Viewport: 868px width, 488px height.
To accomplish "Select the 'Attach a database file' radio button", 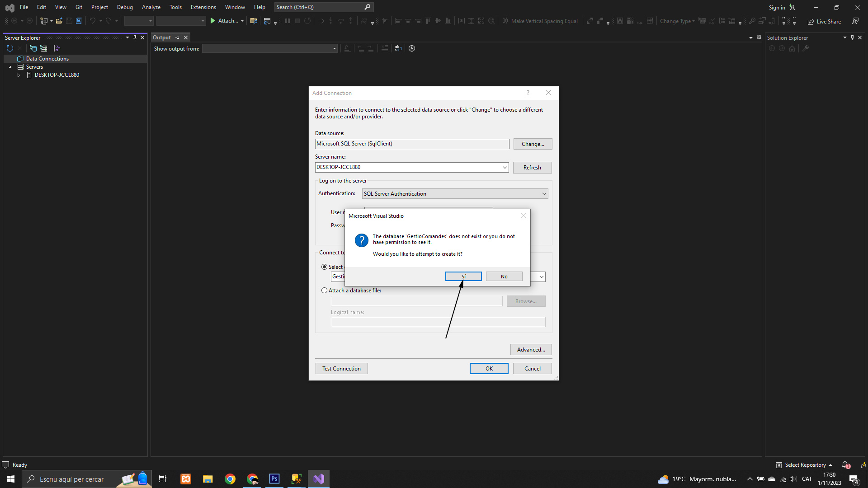I will click(324, 291).
